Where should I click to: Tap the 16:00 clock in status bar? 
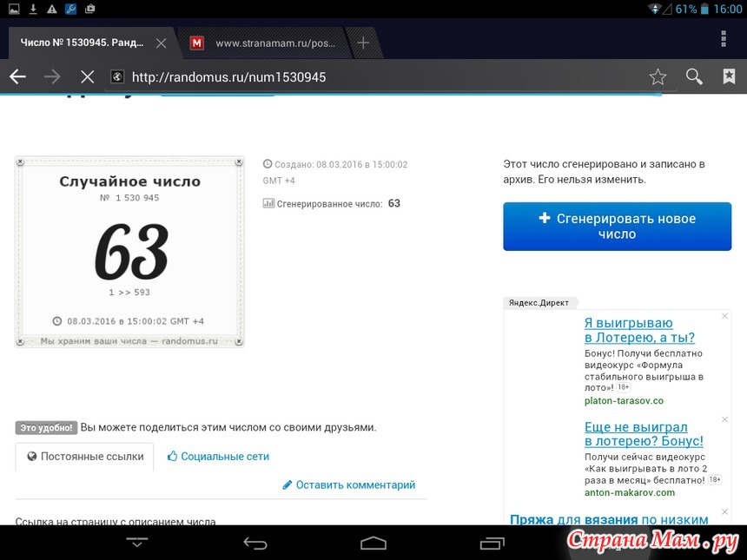tap(728, 9)
